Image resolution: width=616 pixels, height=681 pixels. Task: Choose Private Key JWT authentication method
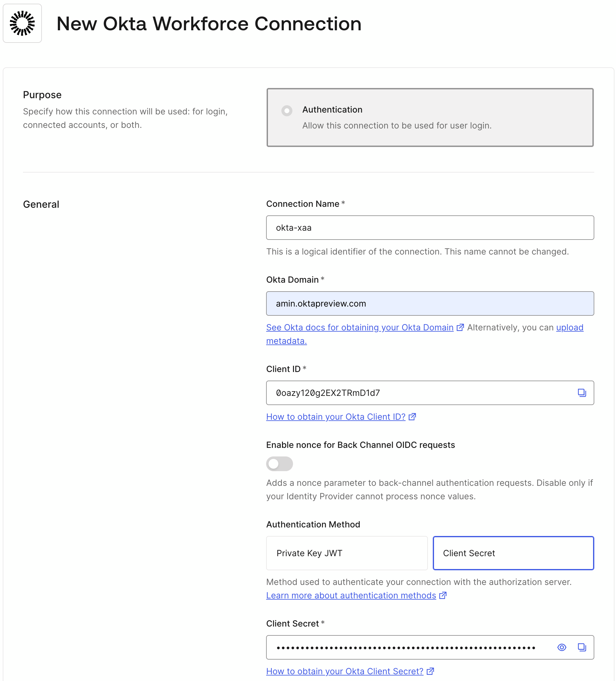point(347,553)
